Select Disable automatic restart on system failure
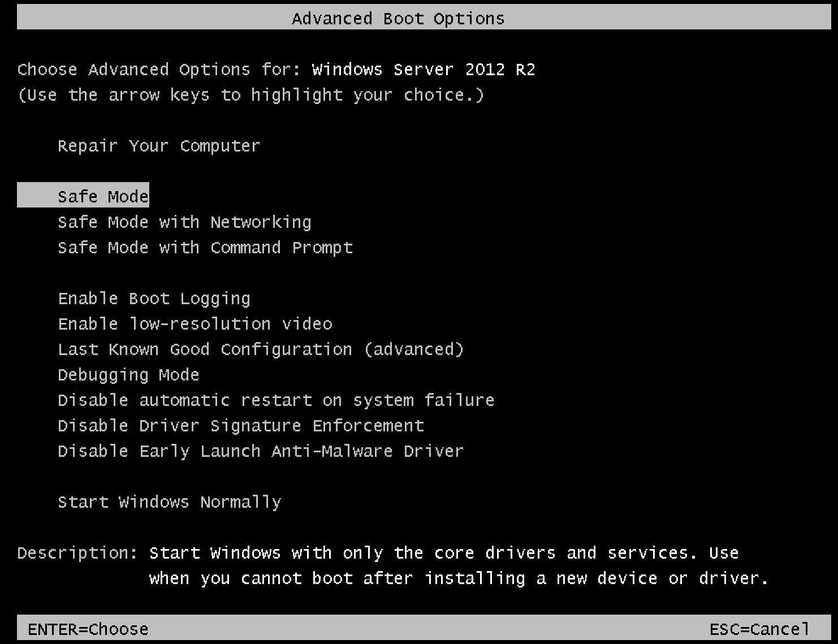 [276, 400]
